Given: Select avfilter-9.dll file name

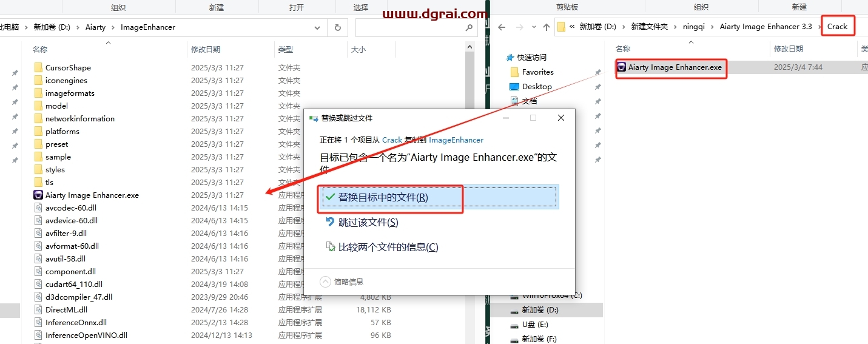Looking at the screenshot, I should (x=66, y=234).
